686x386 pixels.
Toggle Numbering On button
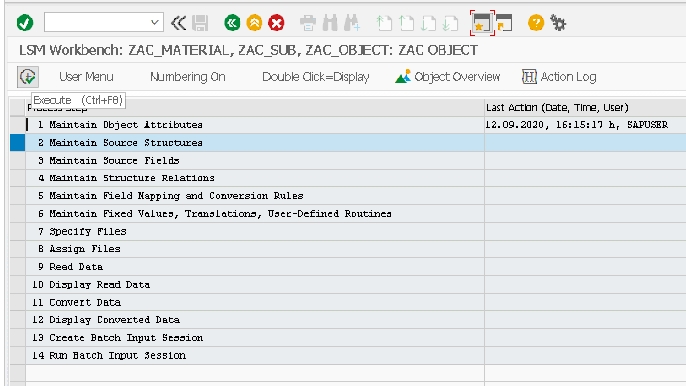tap(188, 77)
